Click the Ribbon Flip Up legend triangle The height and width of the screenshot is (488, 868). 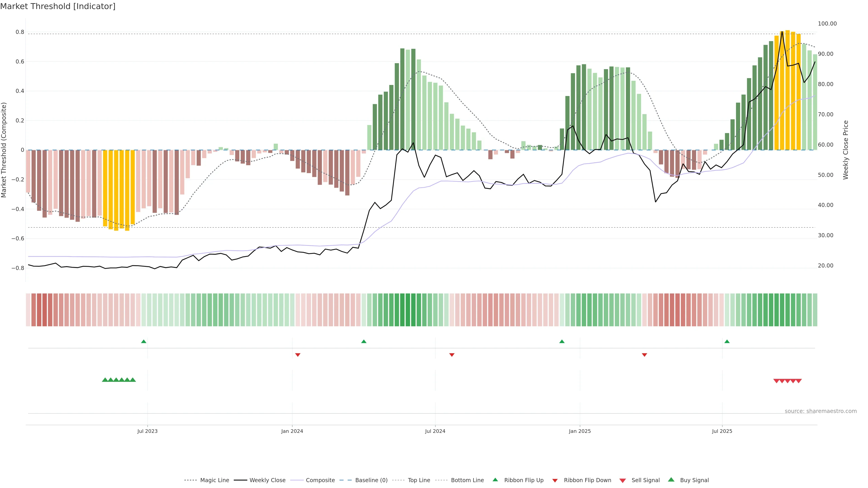(495, 480)
